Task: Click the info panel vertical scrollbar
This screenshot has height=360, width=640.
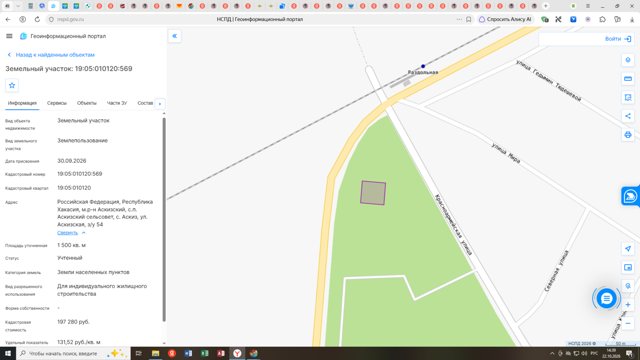Action: click(164, 220)
